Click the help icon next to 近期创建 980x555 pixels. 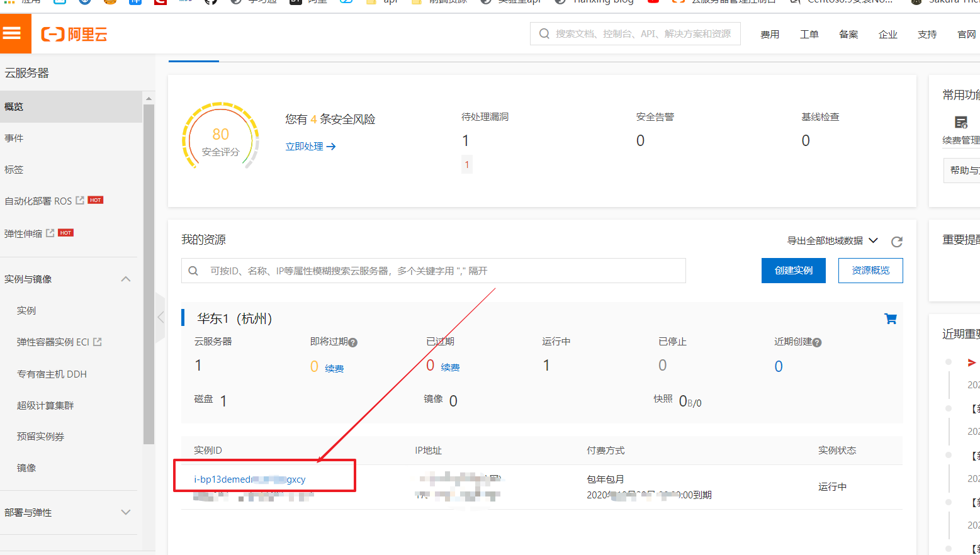coord(816,342)
